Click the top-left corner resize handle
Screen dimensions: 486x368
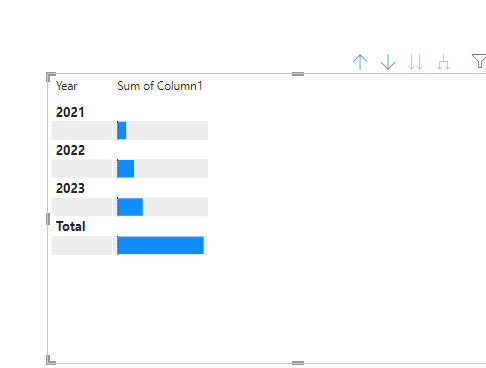51,77
